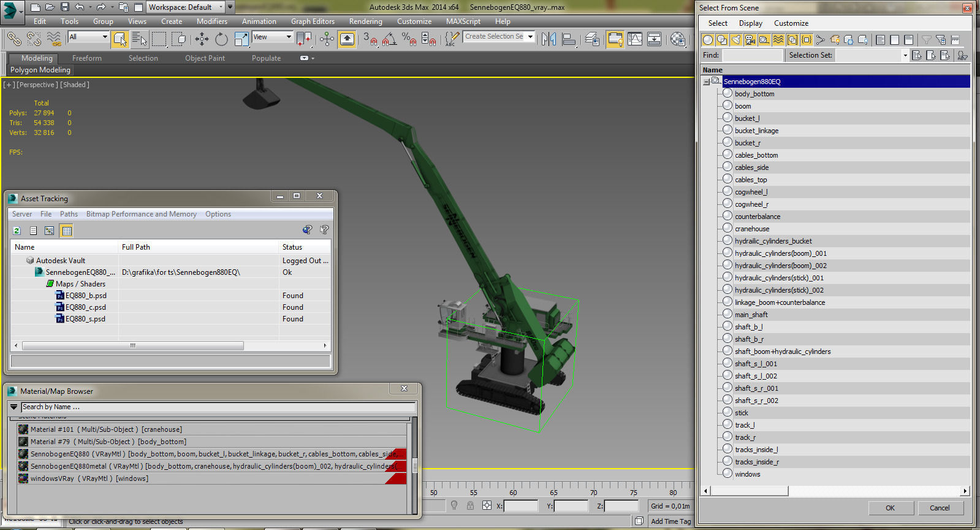The image size is (980, 530).
Task: Open the Select by Name tool
Action: 140,39
